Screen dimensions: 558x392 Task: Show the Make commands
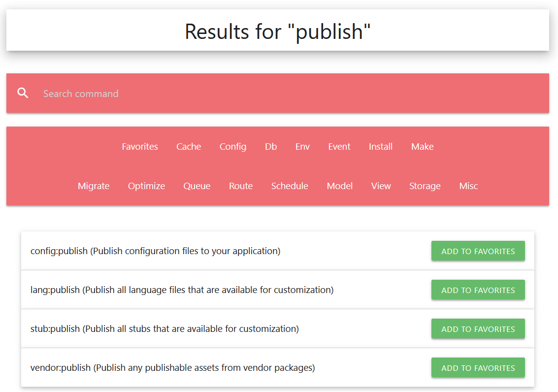point(422,147)
